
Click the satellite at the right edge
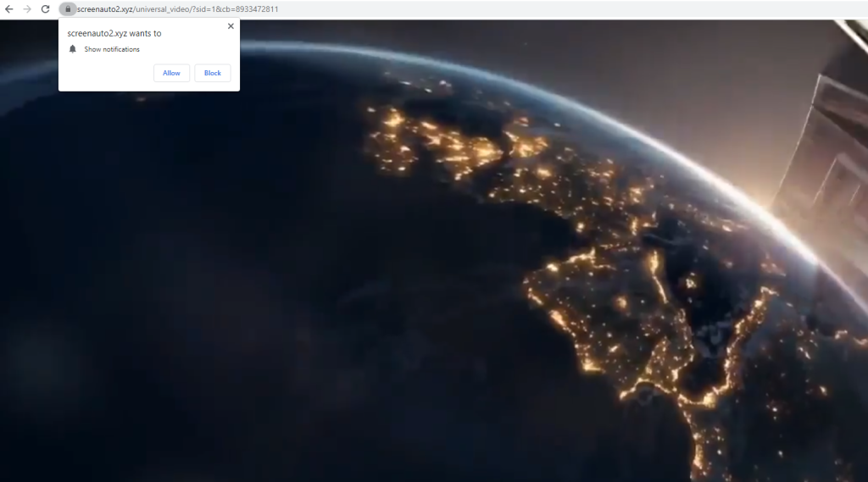[x=826, y=152]
